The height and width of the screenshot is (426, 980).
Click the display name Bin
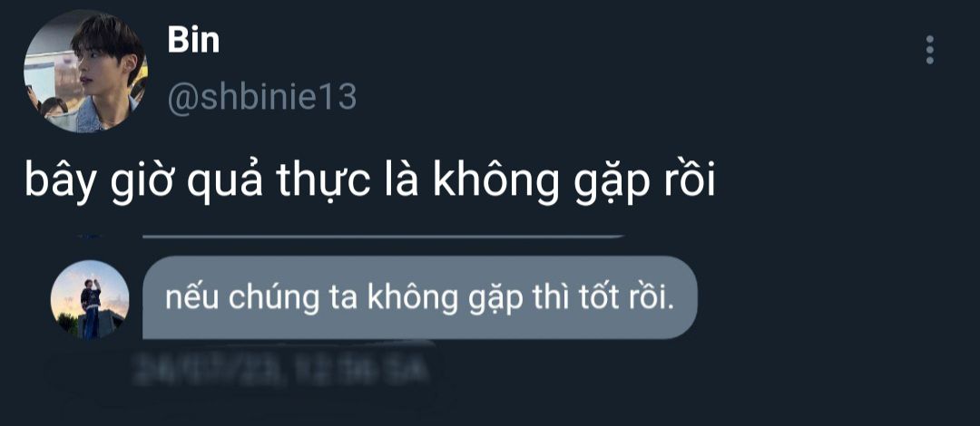coord(193,41)
